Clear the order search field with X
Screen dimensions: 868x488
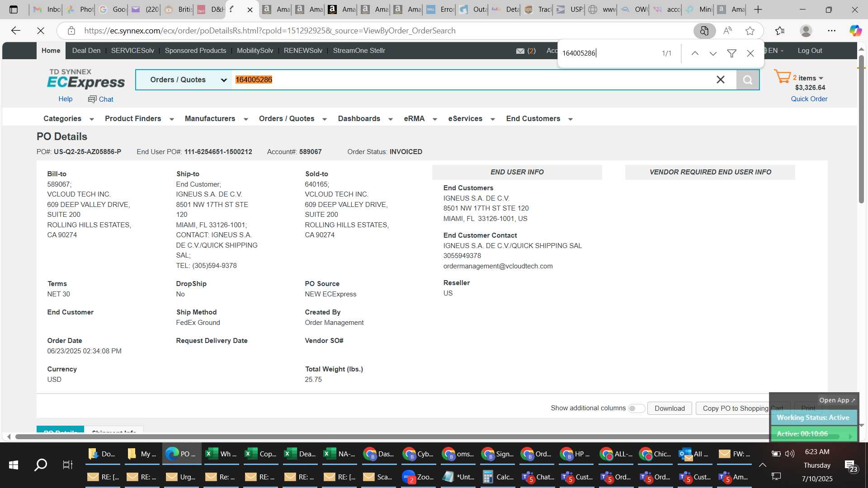[x=721, y=80]
